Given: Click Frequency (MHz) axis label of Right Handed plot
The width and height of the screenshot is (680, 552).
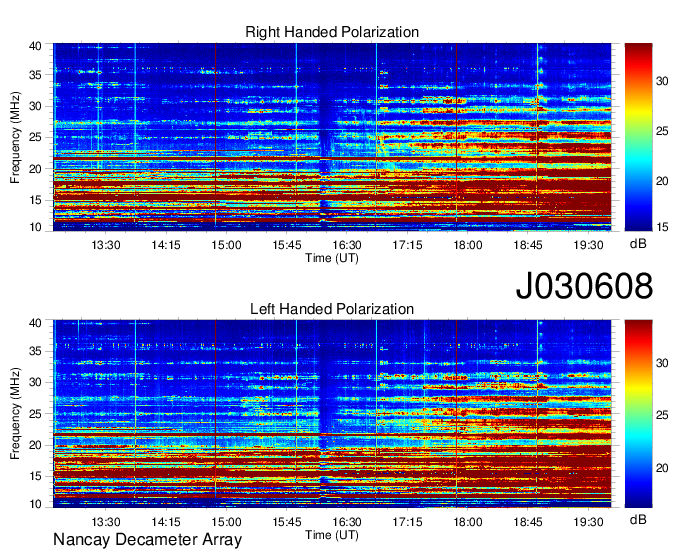Looking at the screenshot, I should click(15, 137).
